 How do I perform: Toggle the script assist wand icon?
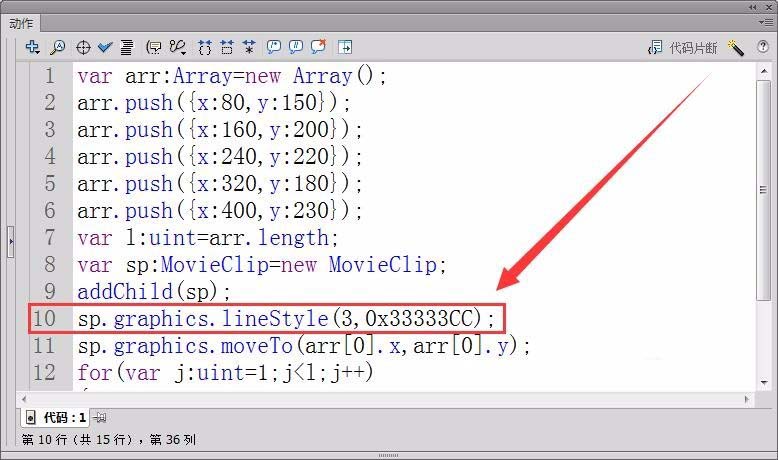736,48
